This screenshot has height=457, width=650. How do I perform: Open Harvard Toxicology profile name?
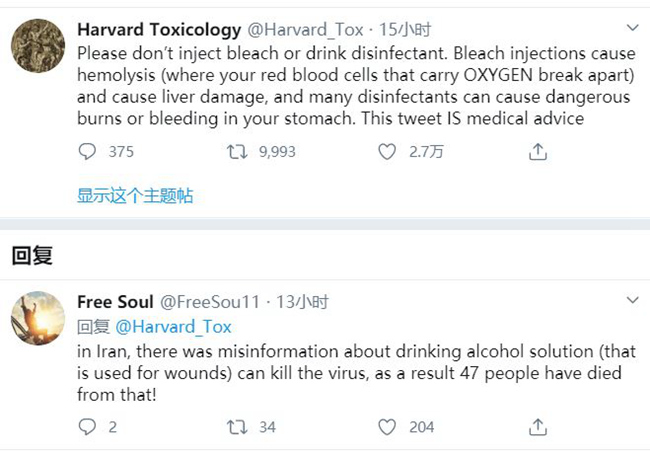tap(158, 29)
